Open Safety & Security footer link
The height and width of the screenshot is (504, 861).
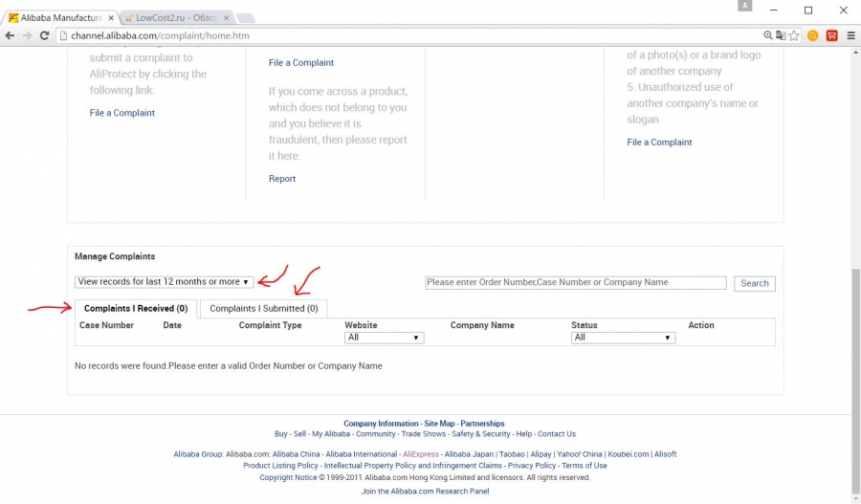coord(480,434)
